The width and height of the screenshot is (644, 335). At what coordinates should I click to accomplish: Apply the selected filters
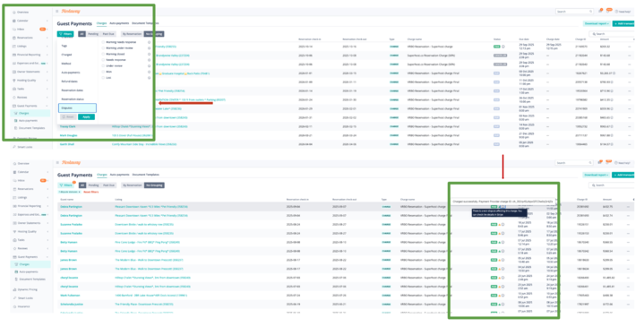tap(86, 117)
